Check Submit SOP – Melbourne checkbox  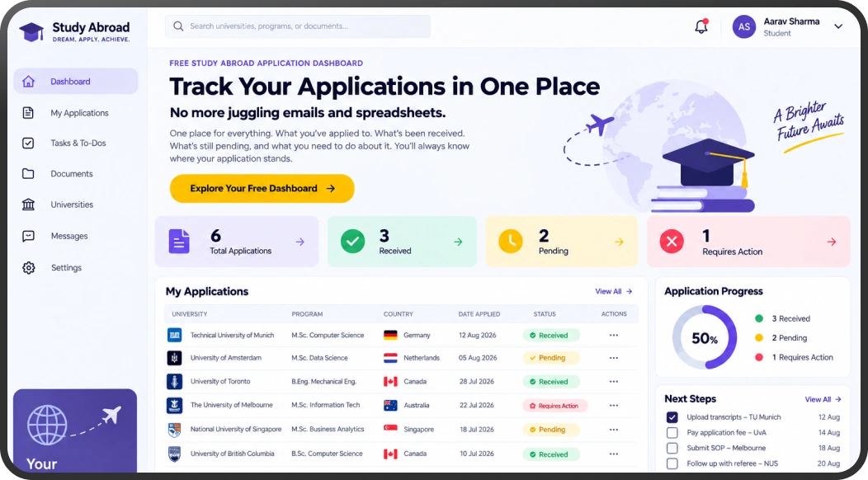tap(672, 448)
